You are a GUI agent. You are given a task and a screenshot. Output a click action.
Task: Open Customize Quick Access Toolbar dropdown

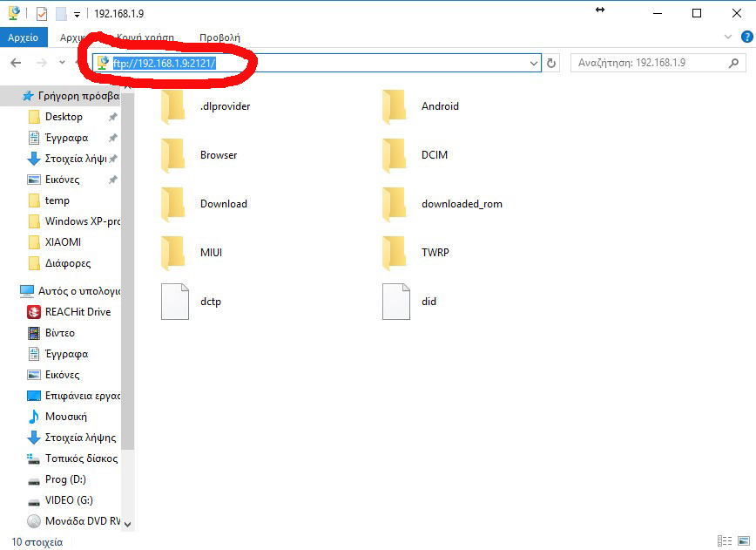[77, 15]
